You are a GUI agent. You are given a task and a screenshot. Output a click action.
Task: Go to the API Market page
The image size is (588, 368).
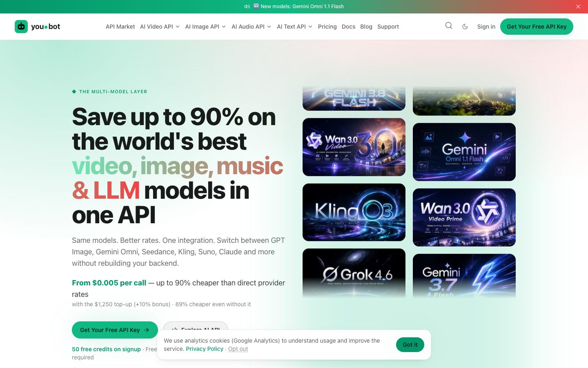[x=120, y=27]
